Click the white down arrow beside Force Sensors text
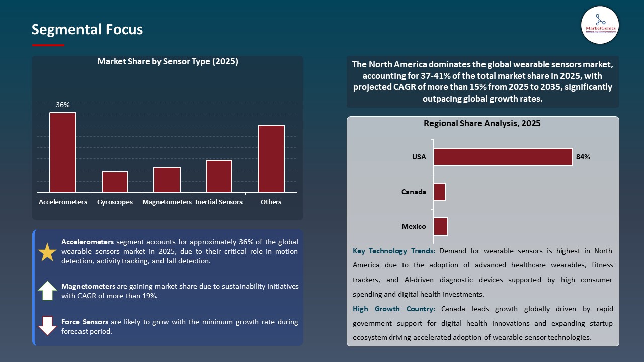644x362 pixels. tap(47, 326)
